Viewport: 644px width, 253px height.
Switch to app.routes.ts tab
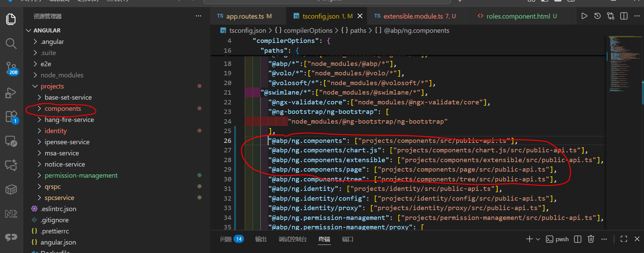(x=245, y=16)
